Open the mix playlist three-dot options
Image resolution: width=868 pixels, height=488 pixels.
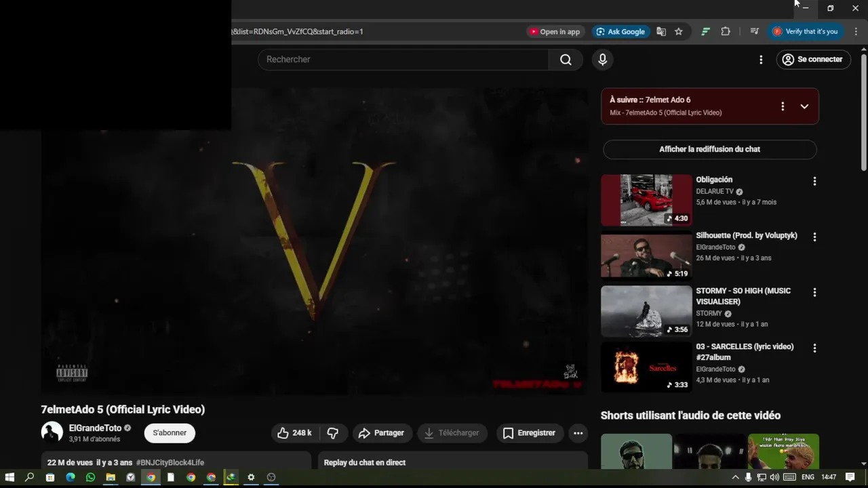pyautogui.click(x=783, y=106)
